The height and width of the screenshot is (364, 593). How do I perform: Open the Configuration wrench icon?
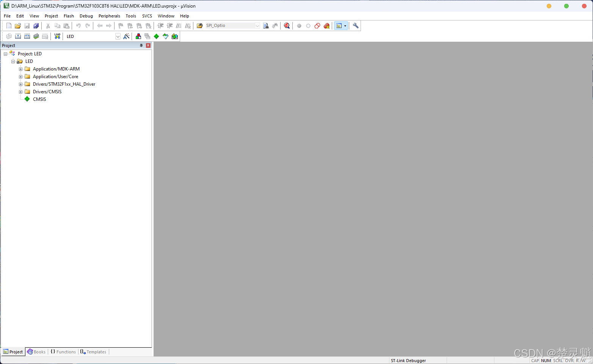tap(356, 26)
